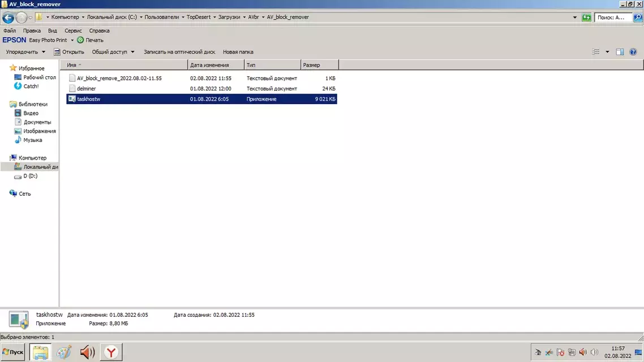Open the Упорядочить dropdown

pyautogui.click(x=25, y=52)
